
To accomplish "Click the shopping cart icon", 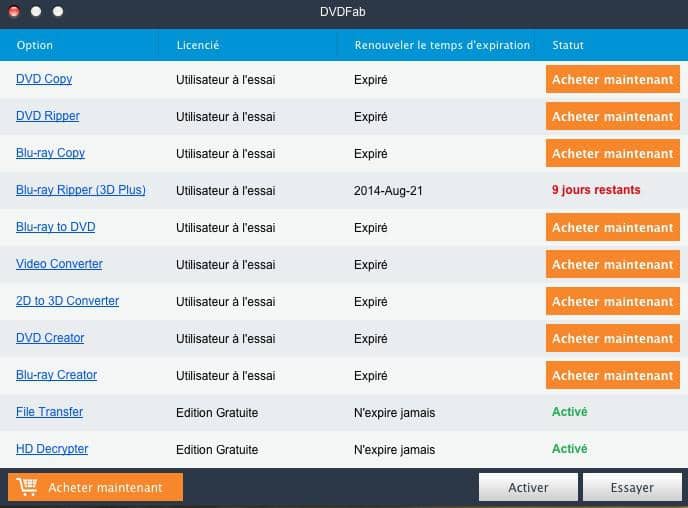I will tap(27, 487).
